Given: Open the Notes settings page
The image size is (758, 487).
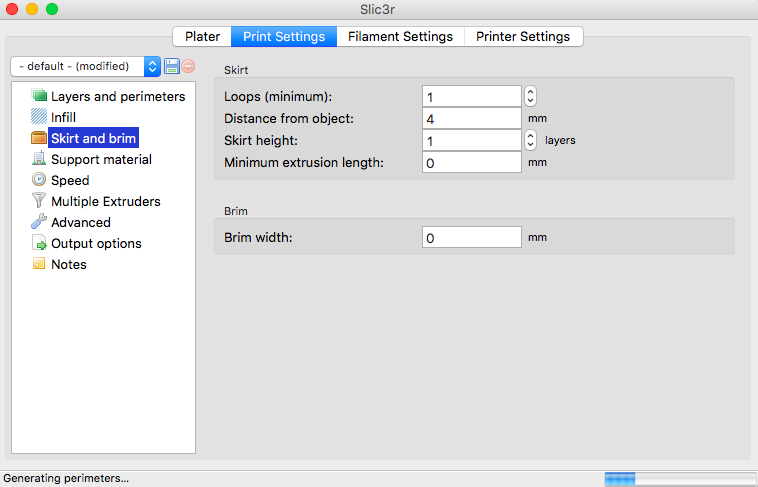Looking at the screenshot, I should (x=69, y=264).
